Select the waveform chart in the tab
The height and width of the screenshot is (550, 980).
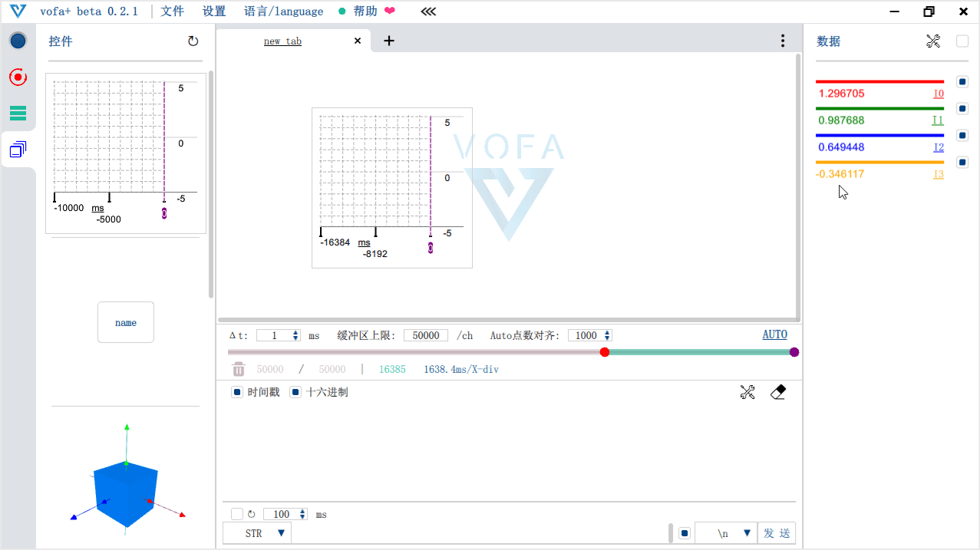pyautogui.click(x=392, y=188)
